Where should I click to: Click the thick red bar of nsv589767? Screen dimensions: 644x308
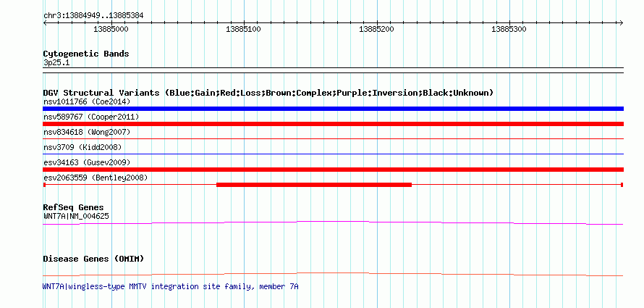pyautogui.click(x=333, y=124)
